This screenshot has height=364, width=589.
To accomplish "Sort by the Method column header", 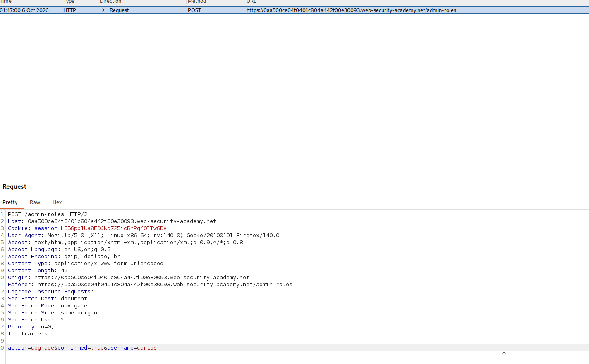I will click(x=197, y=2).
